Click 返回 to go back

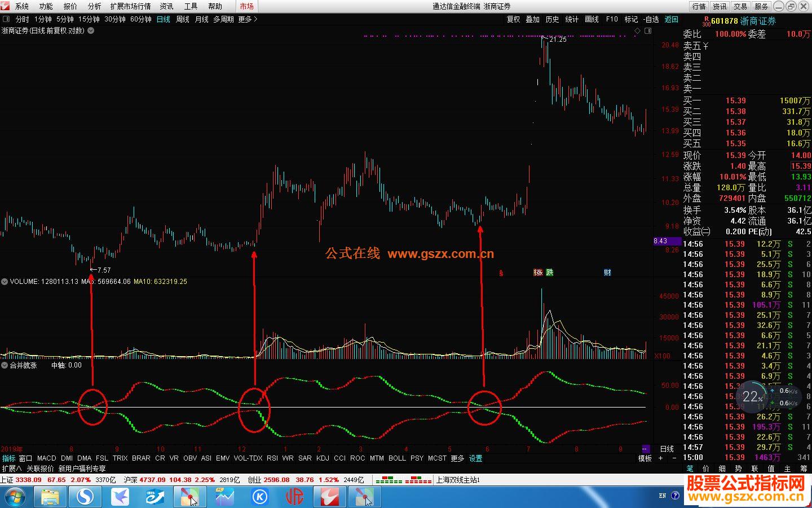[x=672, y=19]
